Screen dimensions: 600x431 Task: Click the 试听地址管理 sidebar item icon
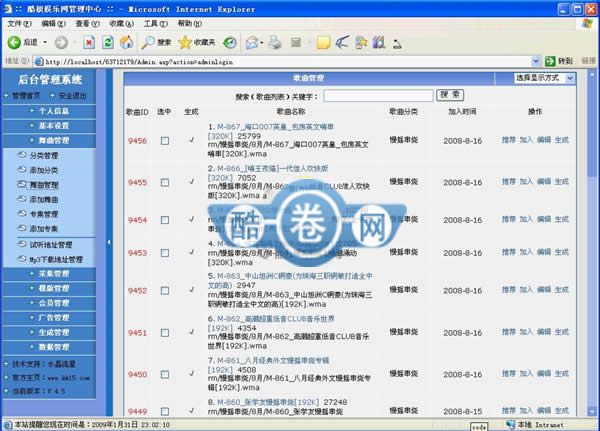[x=22, y=244]
